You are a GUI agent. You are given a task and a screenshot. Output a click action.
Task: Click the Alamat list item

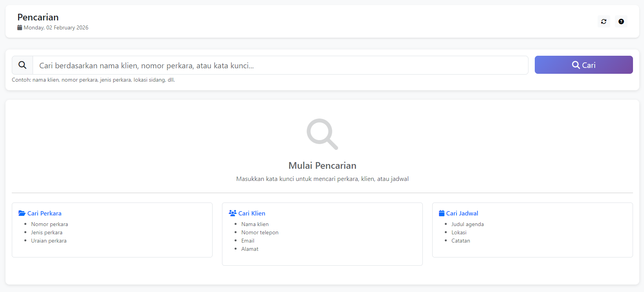(x=250, y=249)
